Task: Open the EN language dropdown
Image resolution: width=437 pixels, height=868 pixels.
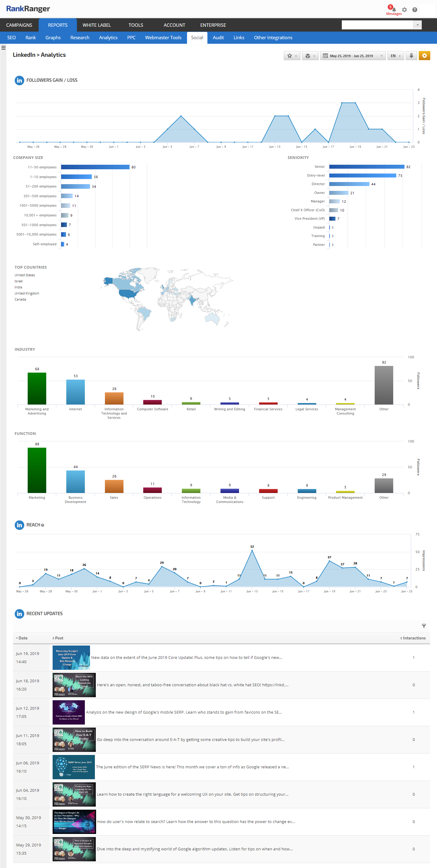Action: point(396,56)
